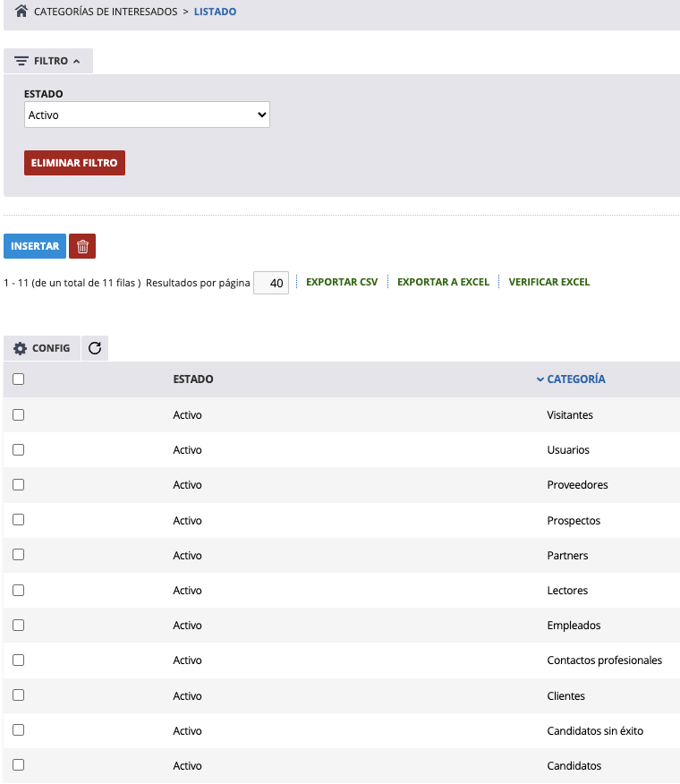
Task: Click the red trash delete icon
Action: coord(82,246)
